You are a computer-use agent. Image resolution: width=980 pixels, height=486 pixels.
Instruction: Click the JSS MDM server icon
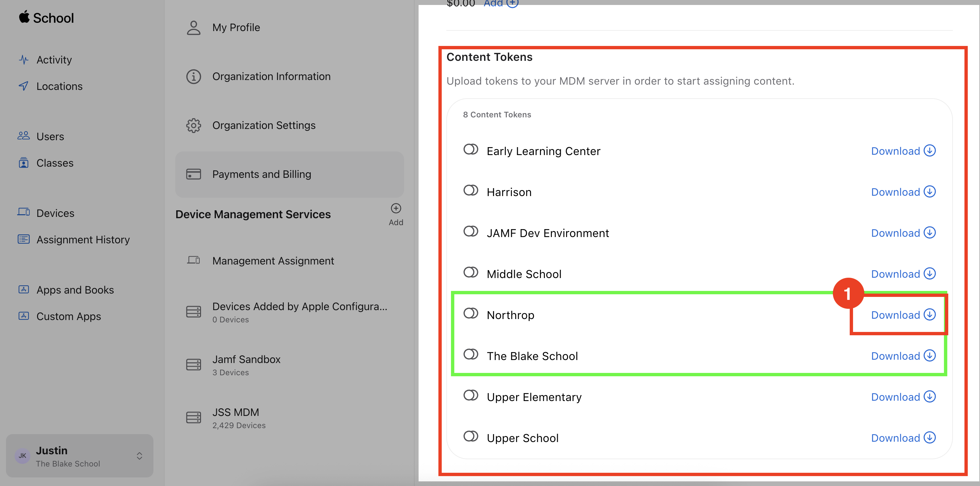point(194,418)
